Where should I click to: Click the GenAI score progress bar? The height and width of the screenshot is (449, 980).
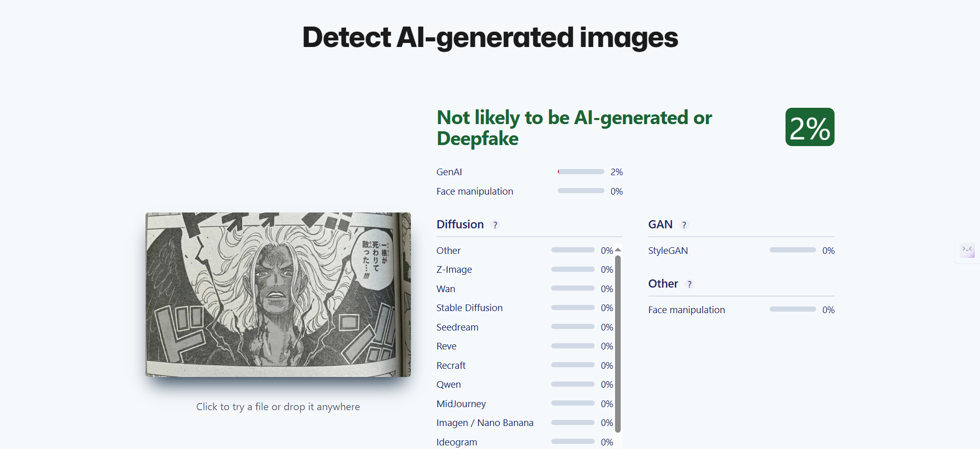pyautogui.click(x=581, y=172)
